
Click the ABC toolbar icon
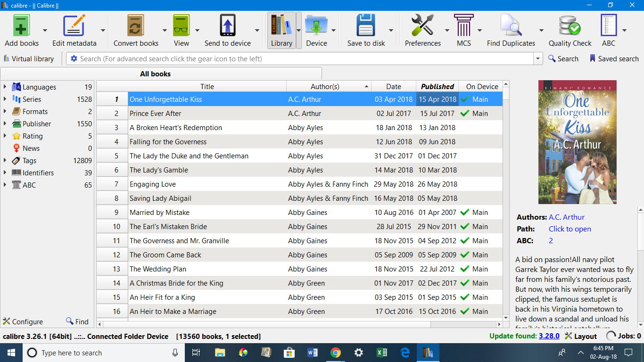click(x=609, y=25)
